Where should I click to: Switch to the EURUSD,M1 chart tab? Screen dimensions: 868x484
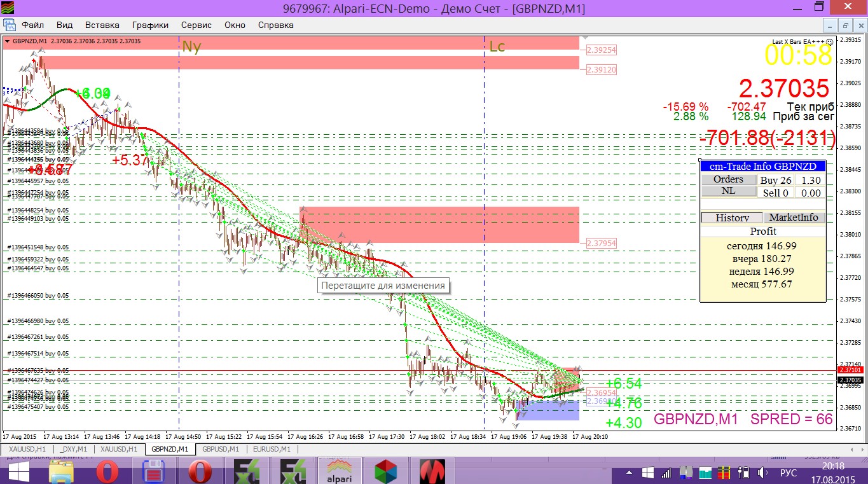point(272,449)
